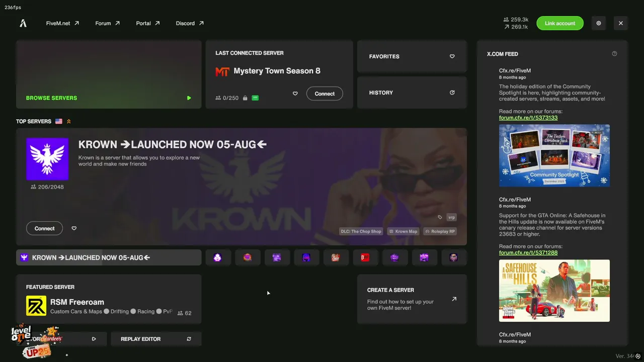Click the Roleplay RP tag

click(x=440, y=231)
